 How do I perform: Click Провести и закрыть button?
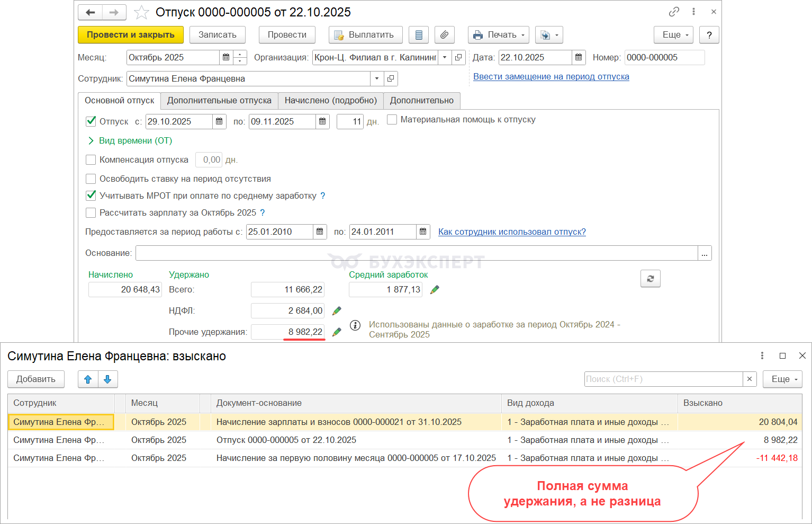130,35
